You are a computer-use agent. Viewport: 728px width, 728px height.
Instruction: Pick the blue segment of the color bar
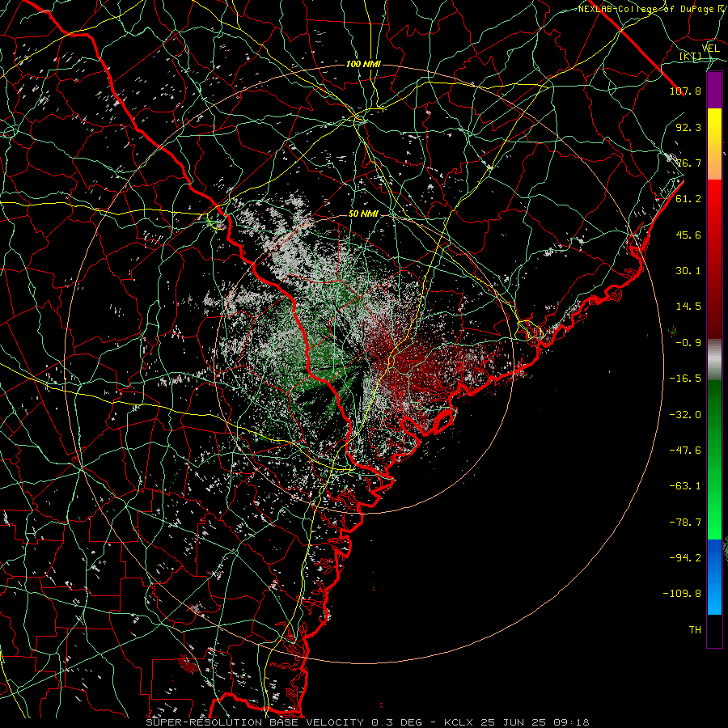coord(714,577)
